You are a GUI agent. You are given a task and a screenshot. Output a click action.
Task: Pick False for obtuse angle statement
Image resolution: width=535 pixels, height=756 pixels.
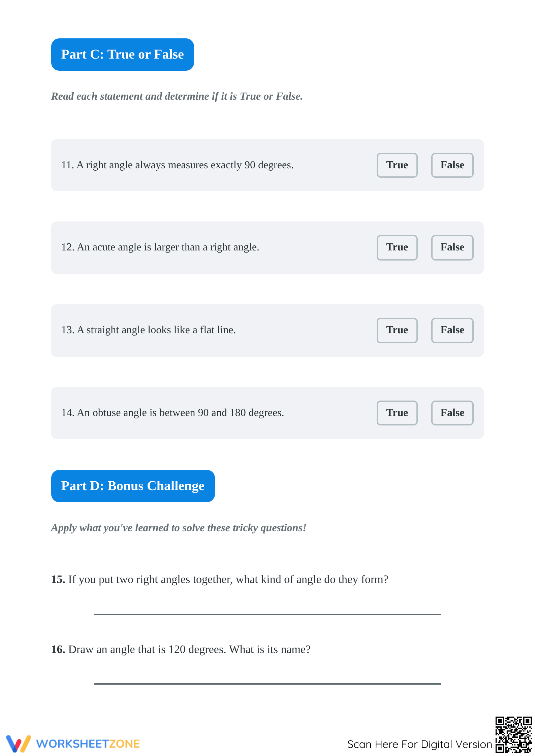point(452,413)
